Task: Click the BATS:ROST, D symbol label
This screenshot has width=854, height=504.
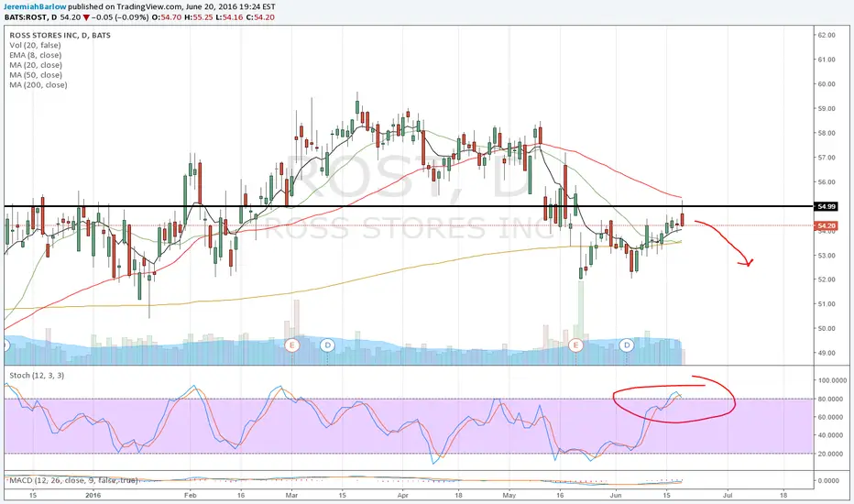Action: [x=30, y=17]
